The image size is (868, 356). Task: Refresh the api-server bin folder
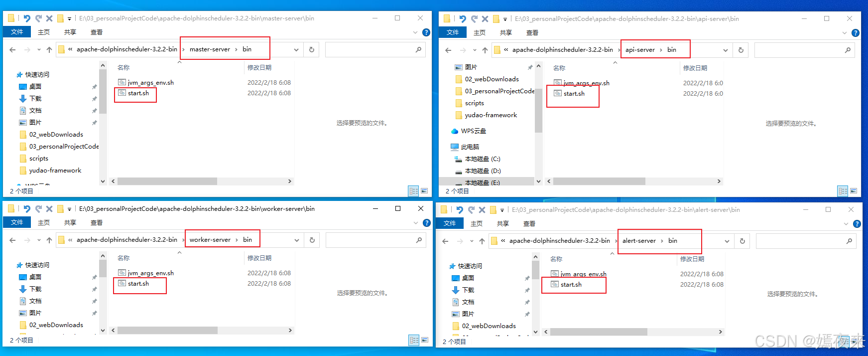pyautogui.click(x=741, y=50)
